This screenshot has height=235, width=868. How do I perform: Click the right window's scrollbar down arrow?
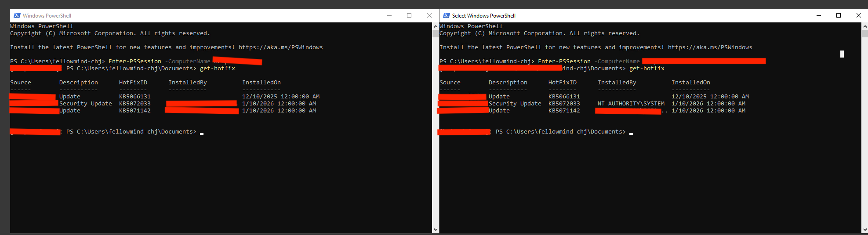[x=864, y=229]
